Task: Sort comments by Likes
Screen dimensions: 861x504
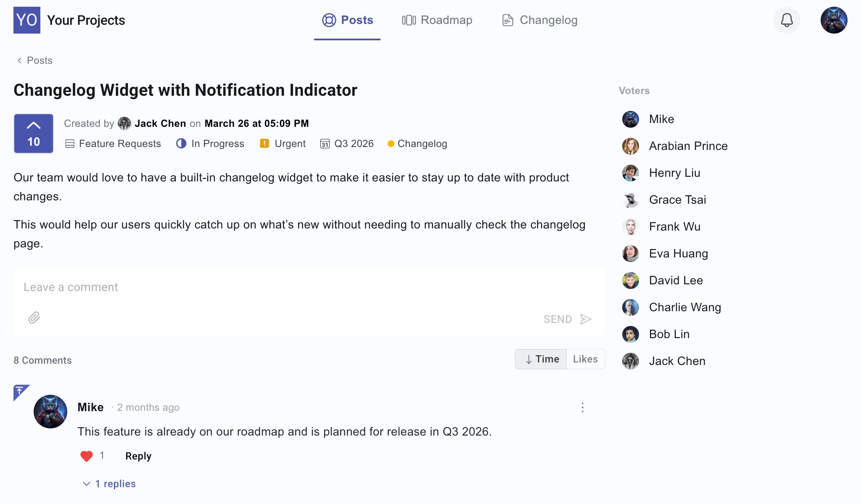Action: tap(586, 359)
